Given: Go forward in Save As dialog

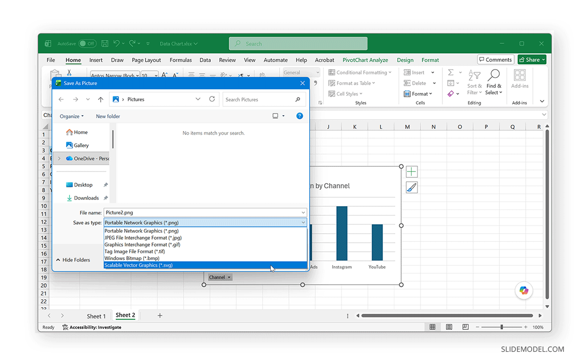Looking at the screenshot, I should tap(75, 99).
